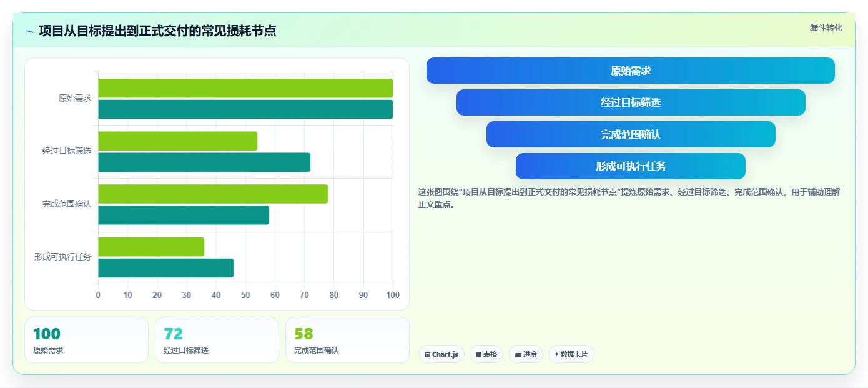Click the 数据卡片 tag
This screenshot has width=868, height=388.
pyautogui.click(x=571, y=354)
